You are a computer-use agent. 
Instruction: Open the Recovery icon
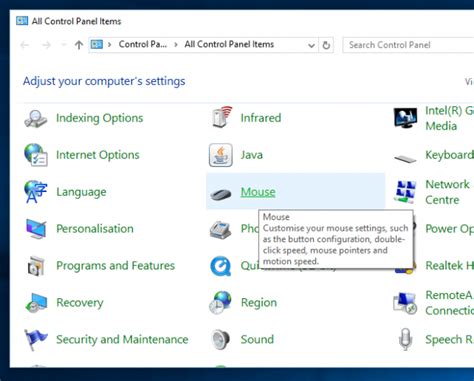coord(36,303)
